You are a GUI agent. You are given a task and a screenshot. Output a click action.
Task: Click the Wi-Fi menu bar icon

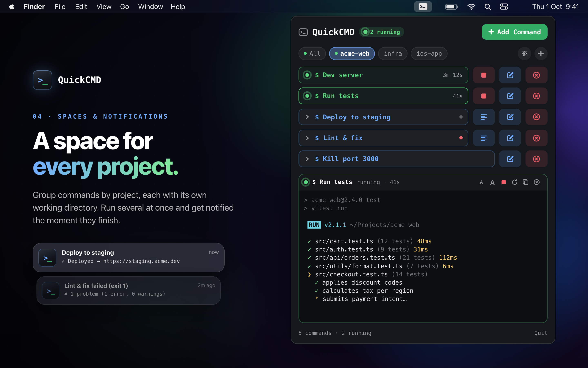[471, 7]
